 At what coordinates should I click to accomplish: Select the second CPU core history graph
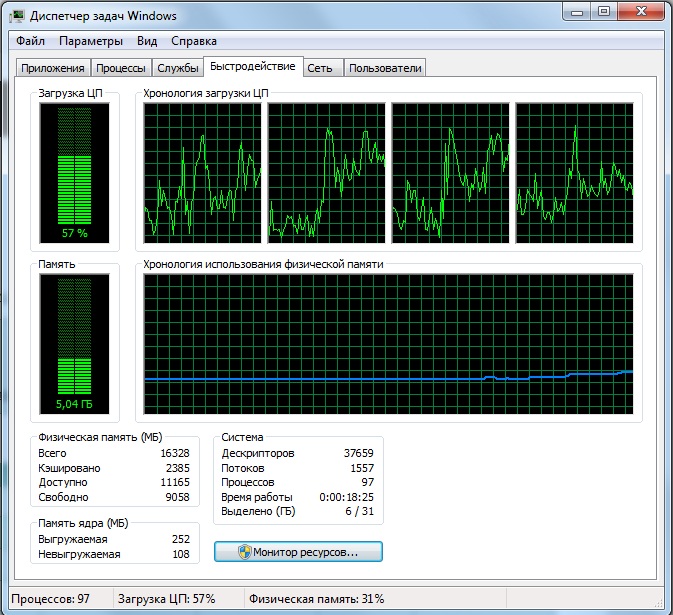point(326,172)
